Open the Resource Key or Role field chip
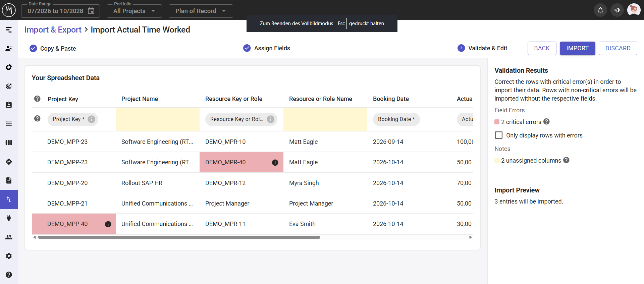The width and height of the screenshot is (644, 284). click(x=241, y=119)
